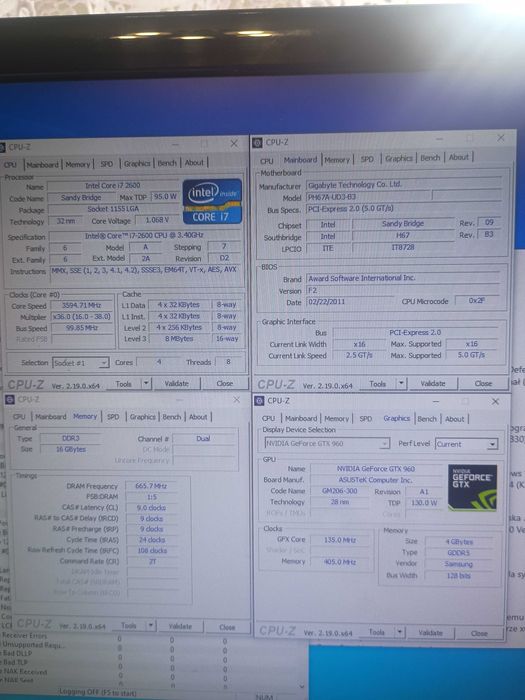Switch to SPD tab in top-left CPU window
Image resolution: width=525 pixels, height=700 pixels.
(x=107, y=164)
